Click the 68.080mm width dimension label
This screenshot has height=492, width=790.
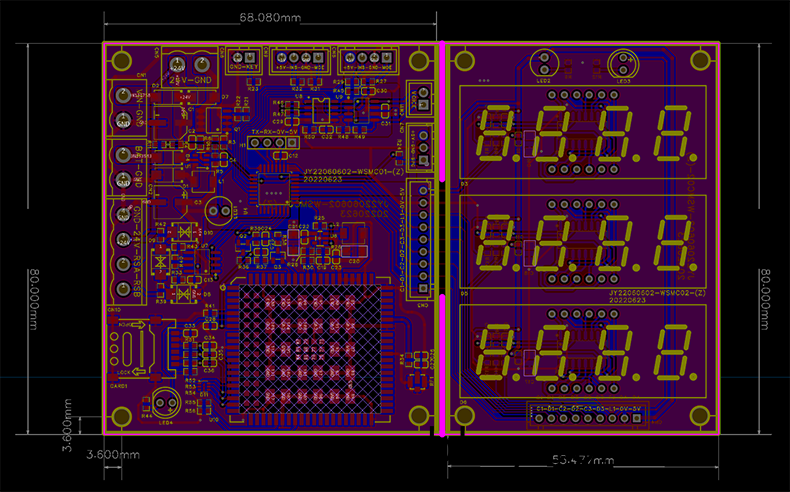270,18
